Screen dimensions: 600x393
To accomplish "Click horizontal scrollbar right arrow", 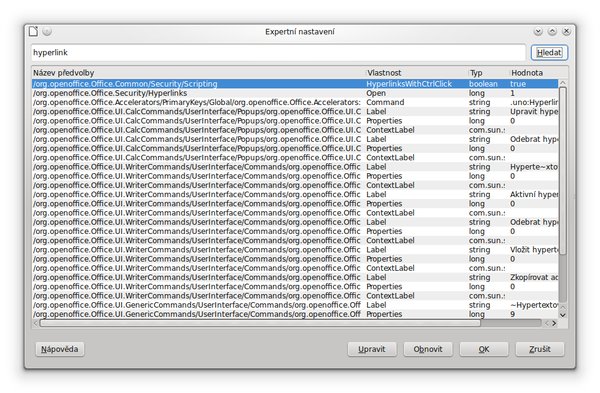I will point(554,323).
